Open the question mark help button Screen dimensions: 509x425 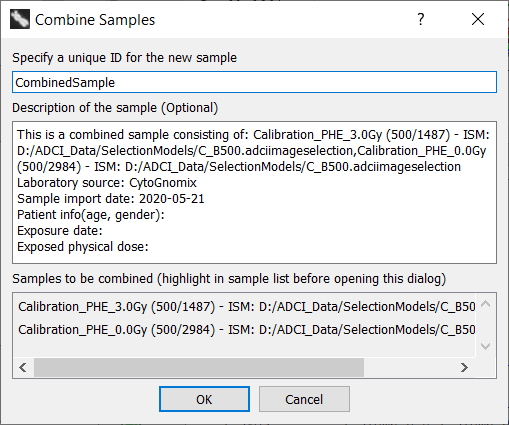tap(421, 19)
